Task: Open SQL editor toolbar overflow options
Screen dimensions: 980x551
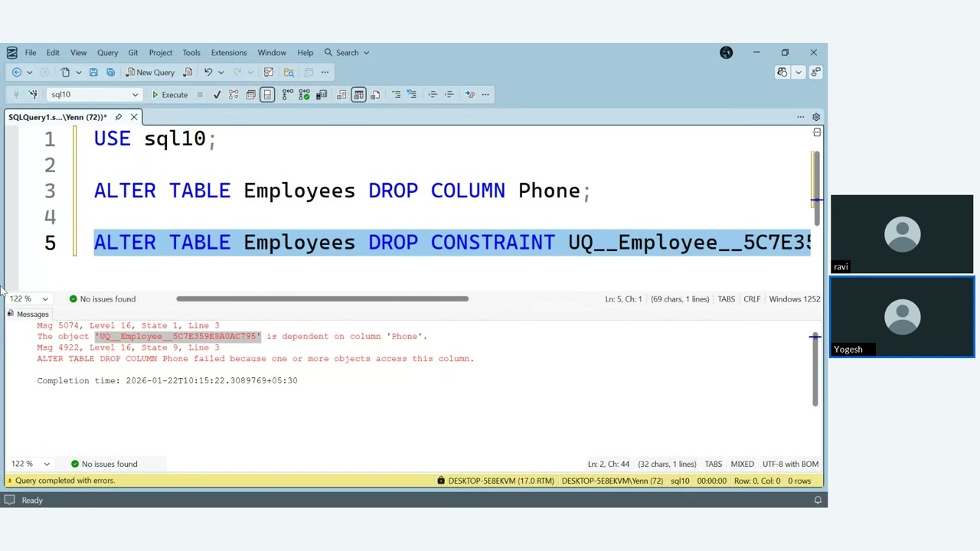Action: tap(485, 94)
